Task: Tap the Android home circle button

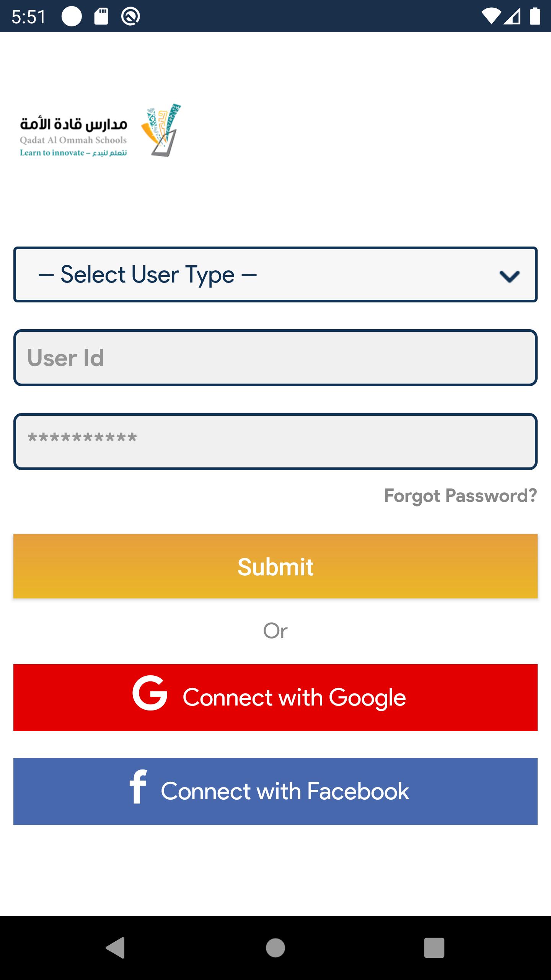Action: click(x=275, y=948)
